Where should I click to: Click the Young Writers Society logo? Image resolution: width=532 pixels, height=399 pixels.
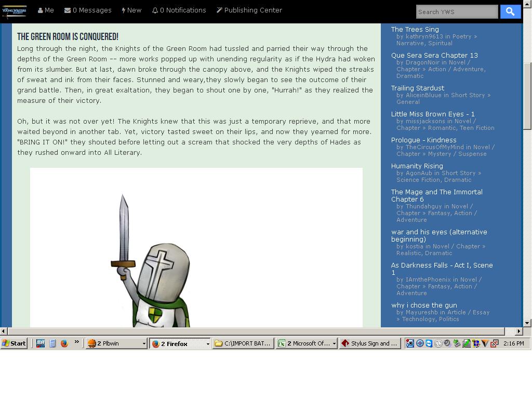[14, 11]
